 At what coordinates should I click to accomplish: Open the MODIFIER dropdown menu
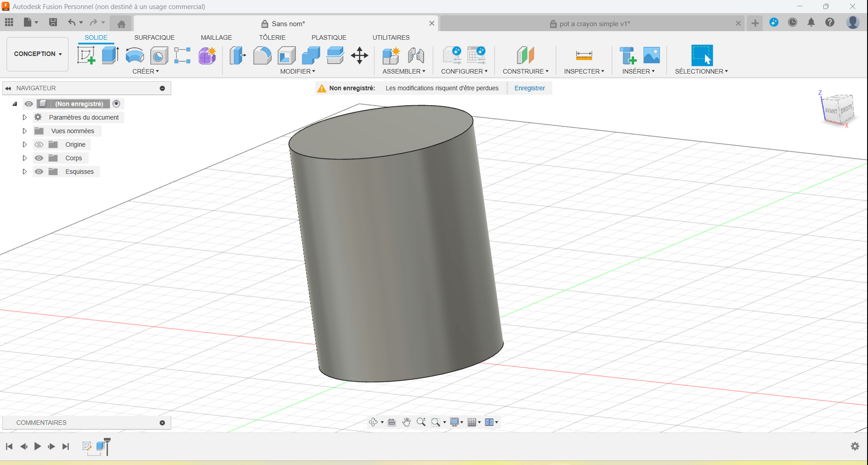point(298,71)
